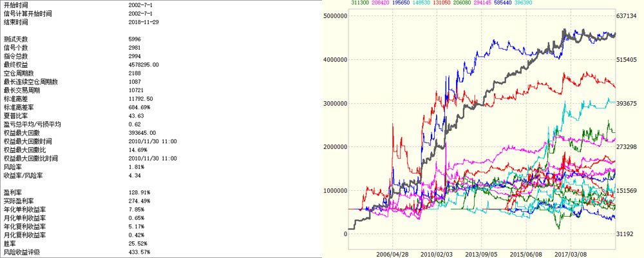
Task: Click the green 311300 legend label
Action: click(361, 3)
